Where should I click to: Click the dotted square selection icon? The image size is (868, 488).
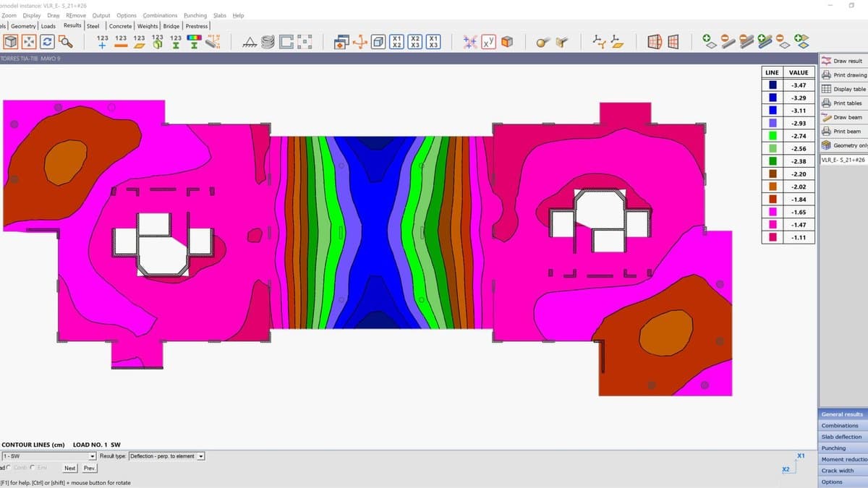(305, 43)
